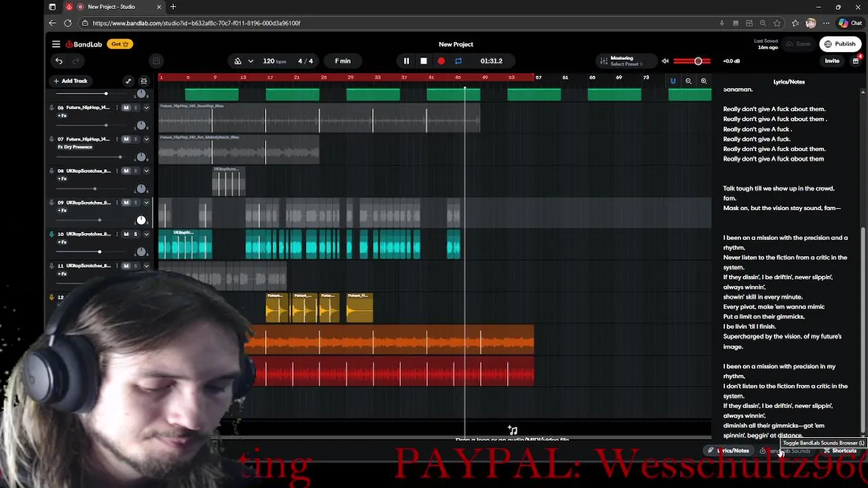Click microphone icon on track 06

(x=52, y=108)
